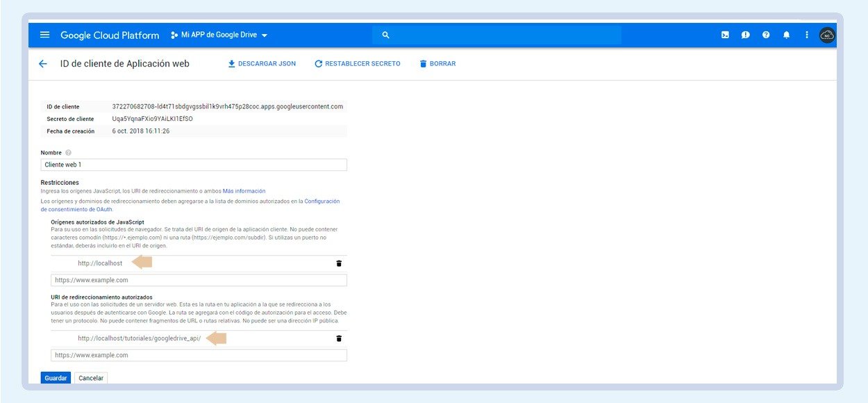Open the Más información link

tap(244, 191)
